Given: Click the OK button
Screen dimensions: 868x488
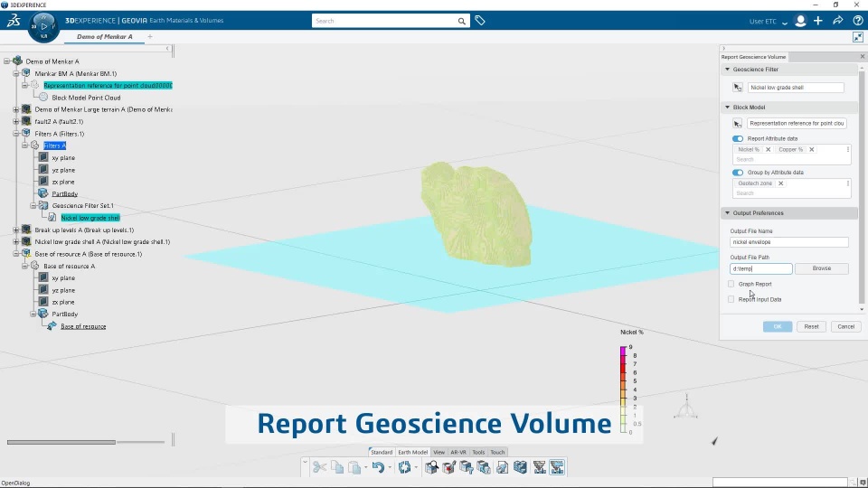Looking at the screenshot, I should (778, 326).
